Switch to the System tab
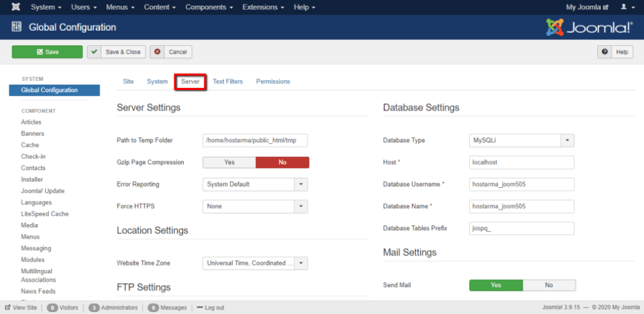This screenshot has width=644, height=314. (x=157, y=82)
